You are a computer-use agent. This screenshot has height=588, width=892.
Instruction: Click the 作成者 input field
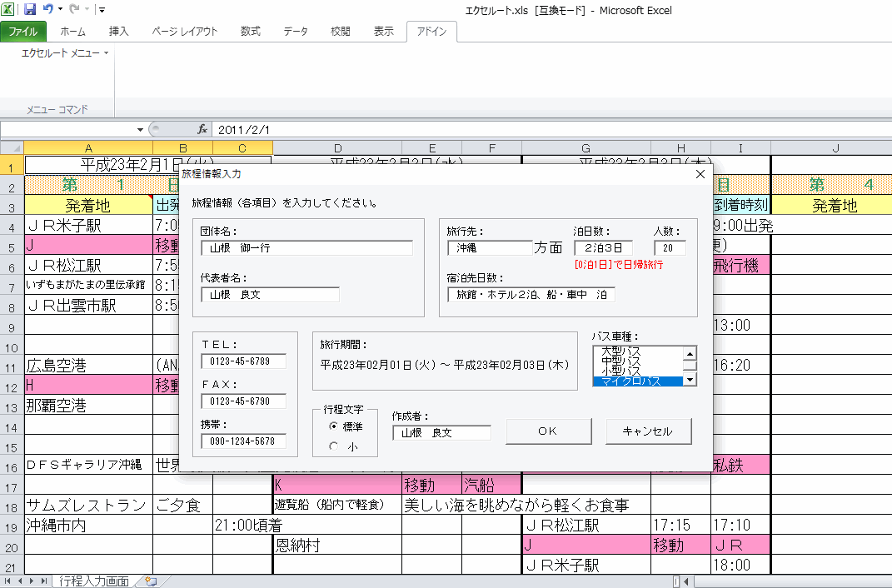point(441,433)
